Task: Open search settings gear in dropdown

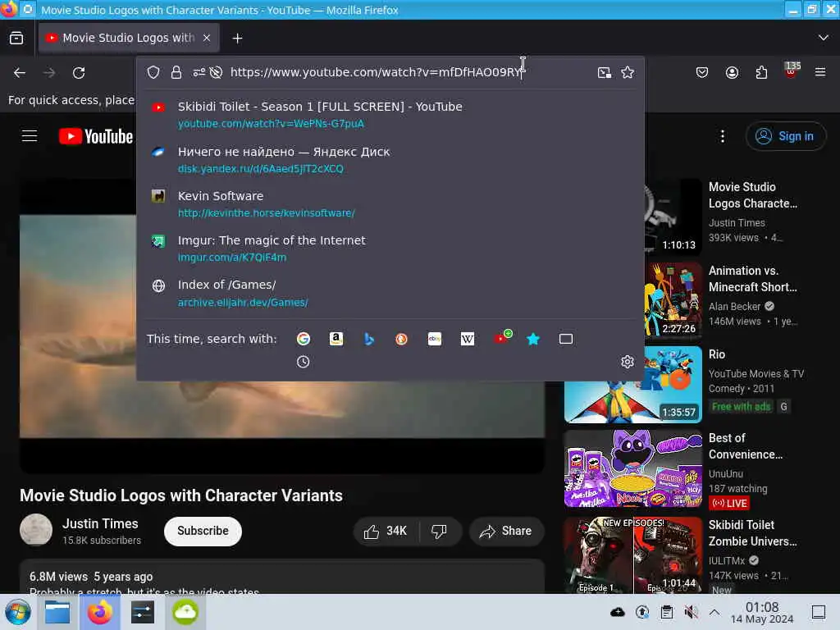Action: (628, 362)
